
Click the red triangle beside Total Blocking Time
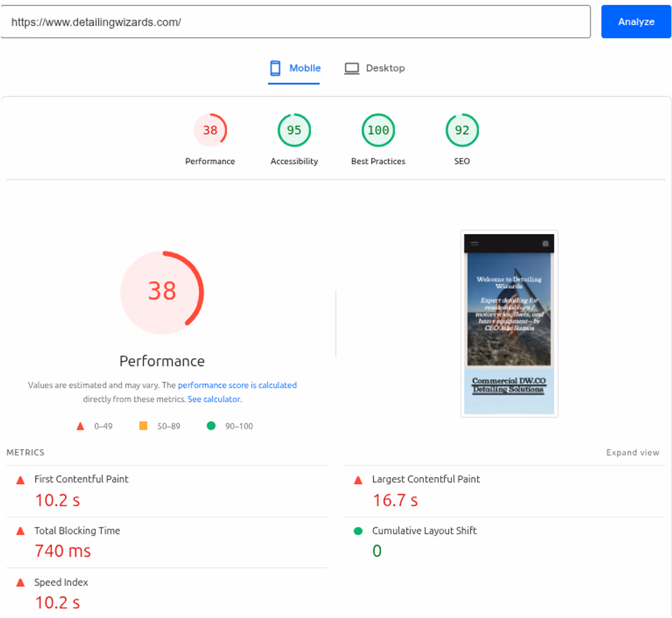(21, 531)
